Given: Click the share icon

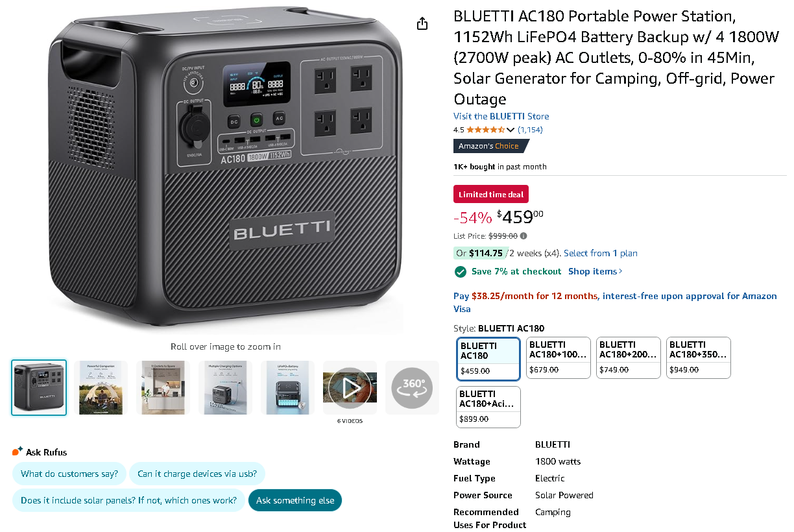Looking at the screenshot, I should 422,22.
